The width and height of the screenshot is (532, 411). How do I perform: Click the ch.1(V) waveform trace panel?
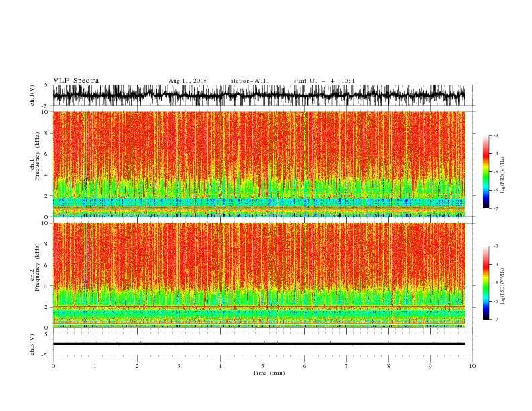(x=259, y=95)
